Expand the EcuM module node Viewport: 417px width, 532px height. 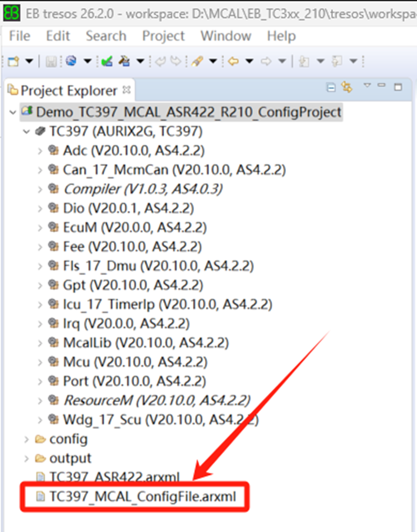pyautogui.click(x=40, y=227)
